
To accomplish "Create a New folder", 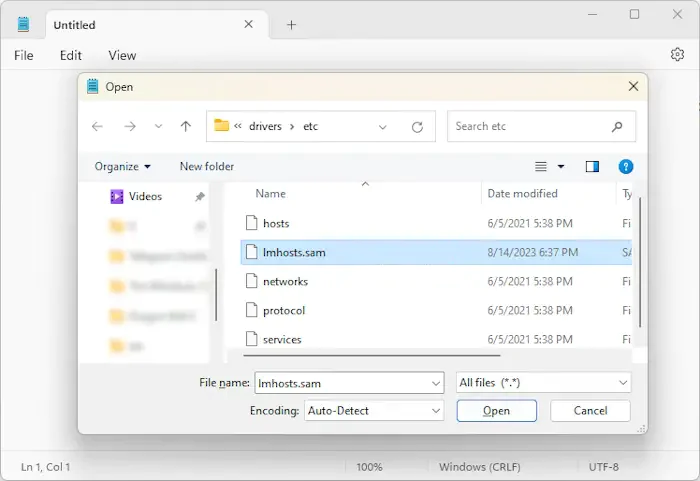I will [207, 167].
